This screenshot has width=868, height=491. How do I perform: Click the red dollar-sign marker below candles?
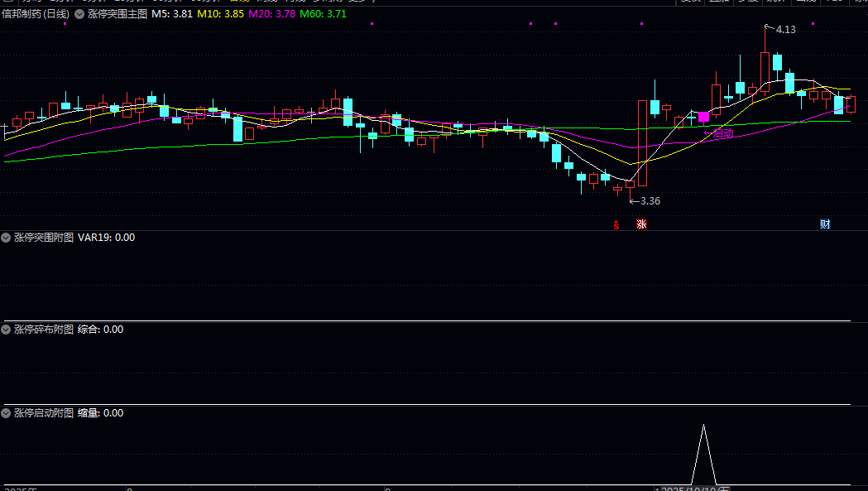point(615,224)
